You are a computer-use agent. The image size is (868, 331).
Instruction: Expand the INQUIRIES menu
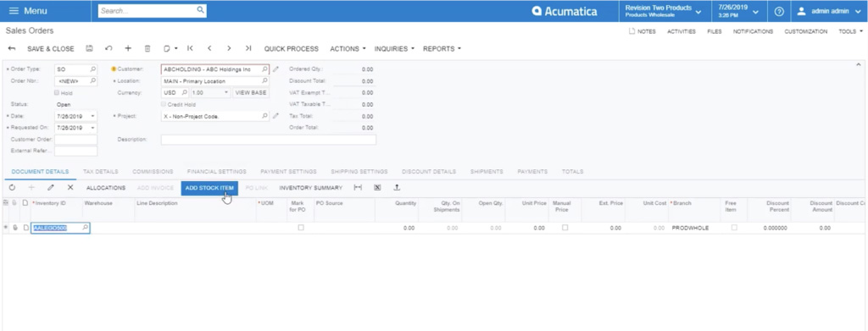pyautogui.click(x=394, y=48)
